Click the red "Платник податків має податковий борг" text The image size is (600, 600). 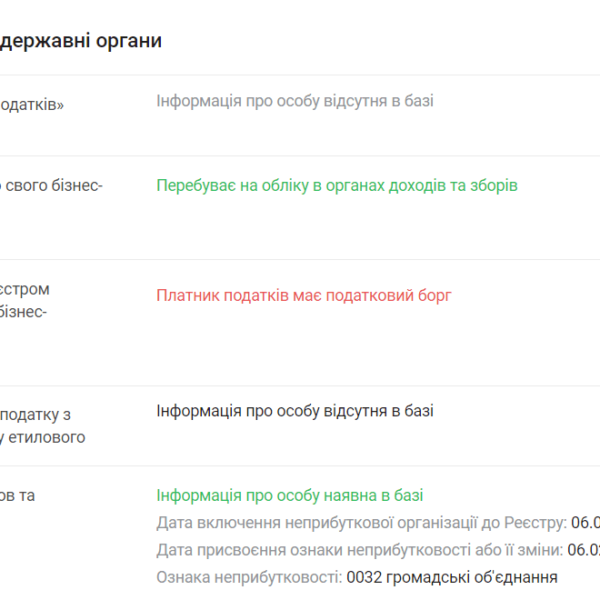coord(304,296)
